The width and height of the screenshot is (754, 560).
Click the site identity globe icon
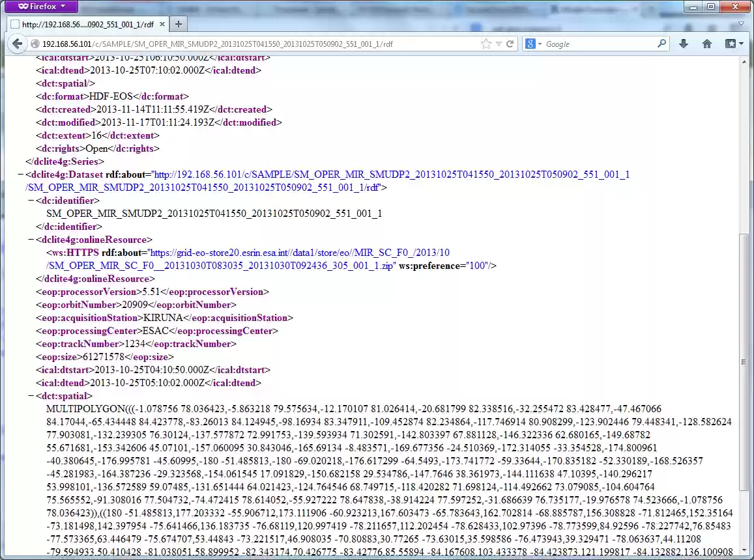point(35,44)
